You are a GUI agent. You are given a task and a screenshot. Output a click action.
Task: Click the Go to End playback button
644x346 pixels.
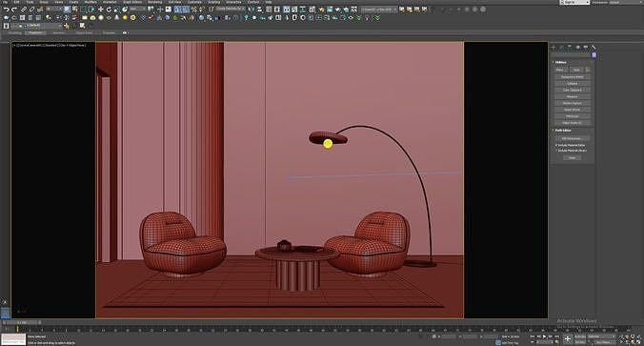tap(557, 336)
